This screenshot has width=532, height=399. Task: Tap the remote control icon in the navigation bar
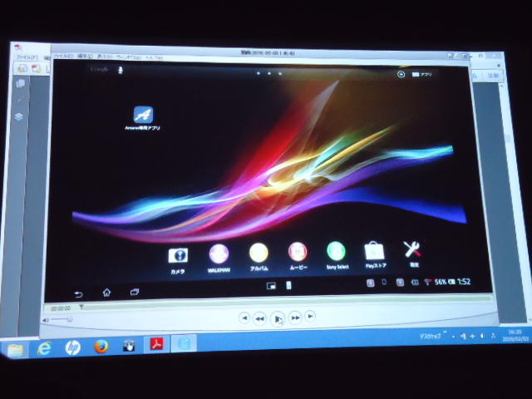point(288,285)
